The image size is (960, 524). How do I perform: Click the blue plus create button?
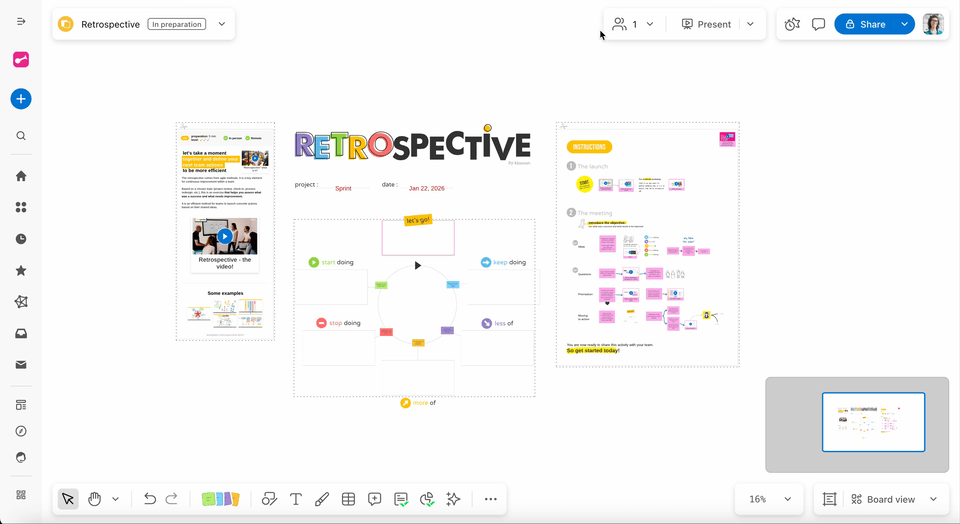click(x=21, y=99)
